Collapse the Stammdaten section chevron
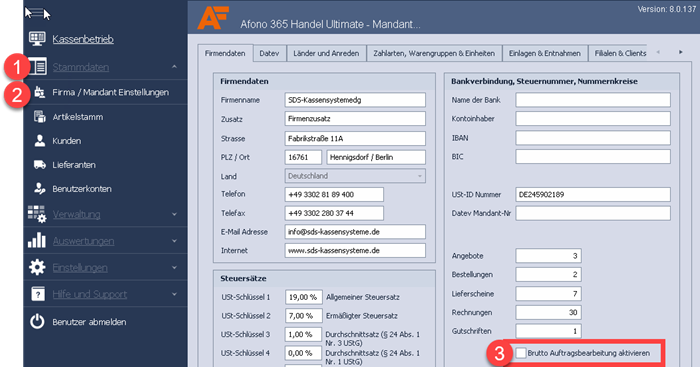Viewport: 700px width, 367px height. point(174,67)
